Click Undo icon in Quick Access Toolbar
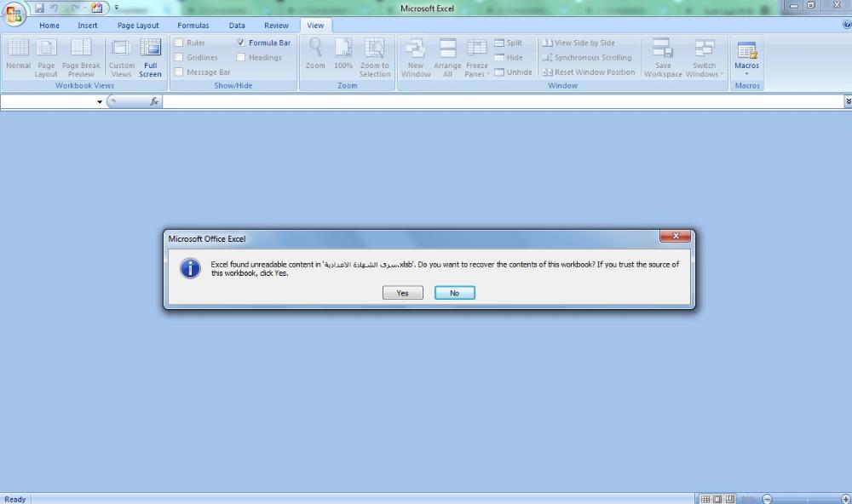 coord(54,8)
